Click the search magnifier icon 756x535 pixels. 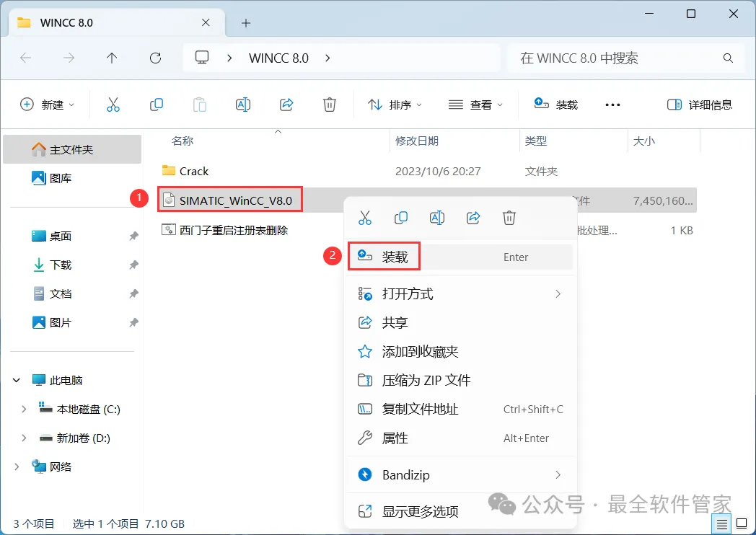point(728,58)
